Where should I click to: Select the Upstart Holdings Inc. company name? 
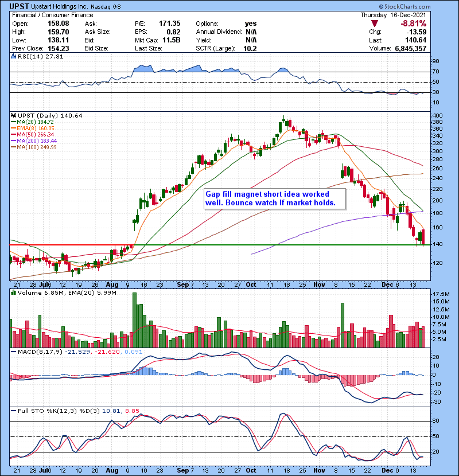pos(60,6)
